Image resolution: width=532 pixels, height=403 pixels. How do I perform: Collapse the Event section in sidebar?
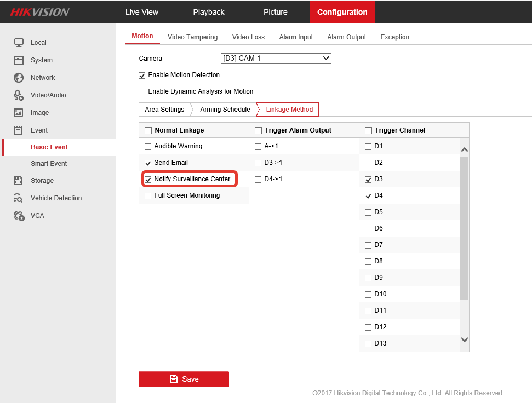38,130
